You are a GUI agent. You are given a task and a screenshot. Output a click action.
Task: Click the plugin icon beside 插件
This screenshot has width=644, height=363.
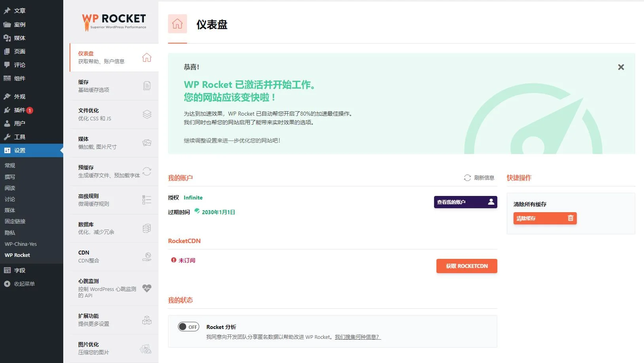point(7,110)
